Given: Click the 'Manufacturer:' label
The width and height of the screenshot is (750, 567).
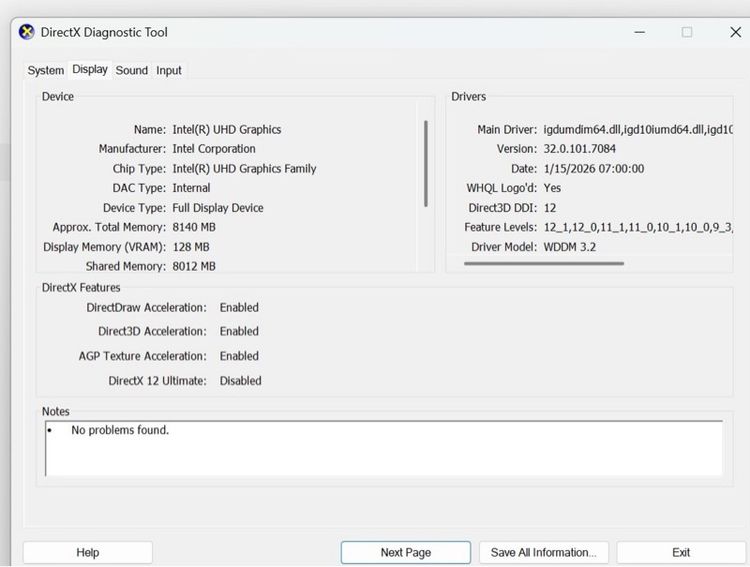Looking at the screenshot, I should [132, 149].
